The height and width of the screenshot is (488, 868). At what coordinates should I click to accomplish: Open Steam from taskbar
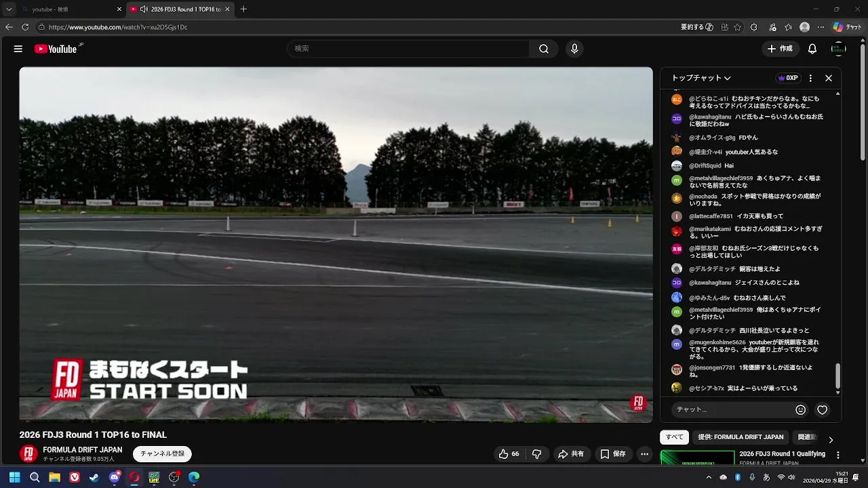[x=94, y=477]
